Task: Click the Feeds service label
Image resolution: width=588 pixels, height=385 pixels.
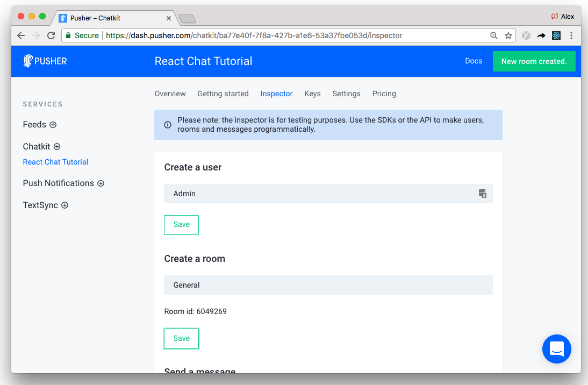Action: [x=34, y=125]
